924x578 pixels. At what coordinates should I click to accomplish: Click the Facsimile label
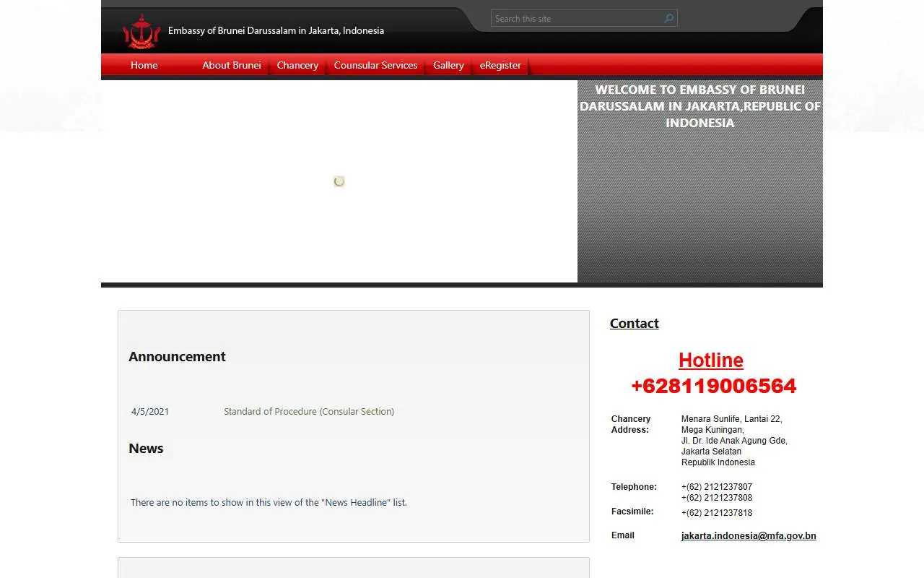632,512
